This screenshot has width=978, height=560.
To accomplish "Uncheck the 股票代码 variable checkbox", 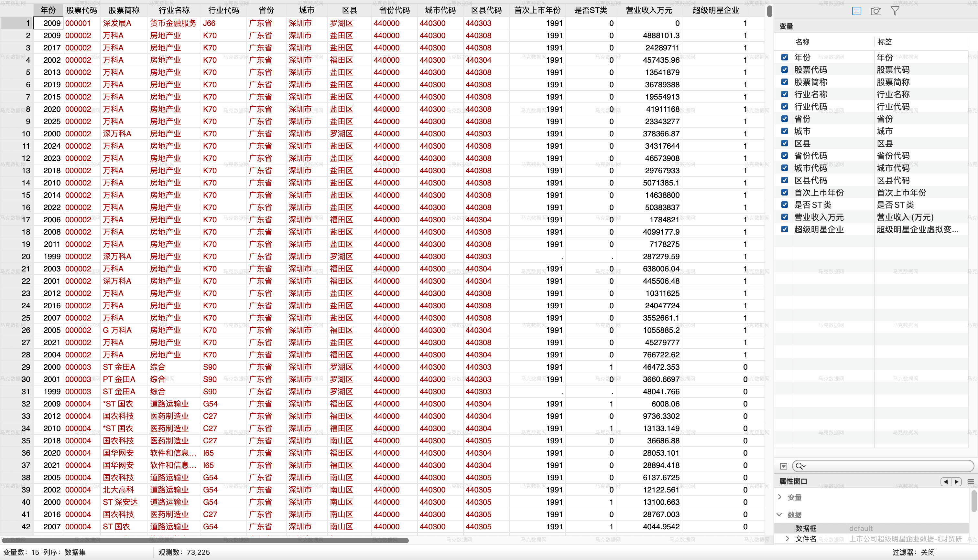I will tap(784, 69).
